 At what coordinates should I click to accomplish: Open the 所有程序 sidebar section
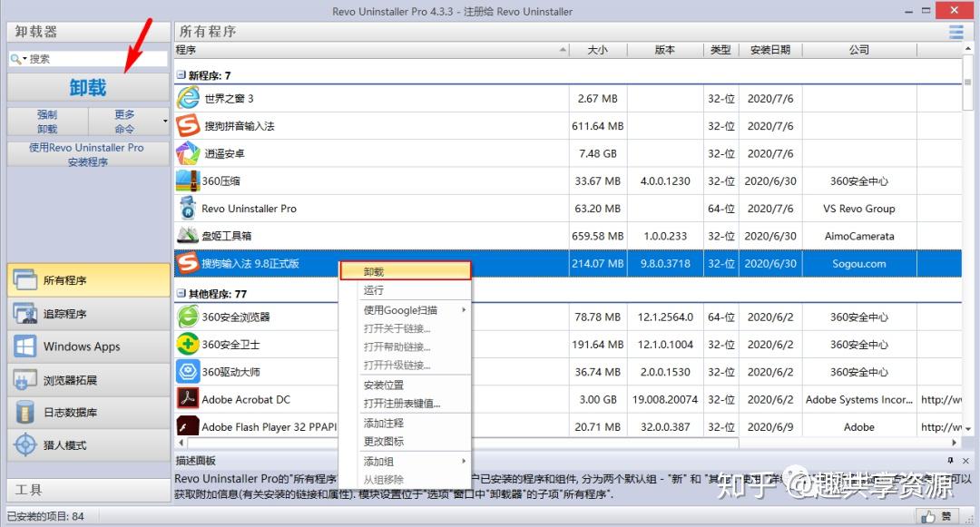click(89, 279)
